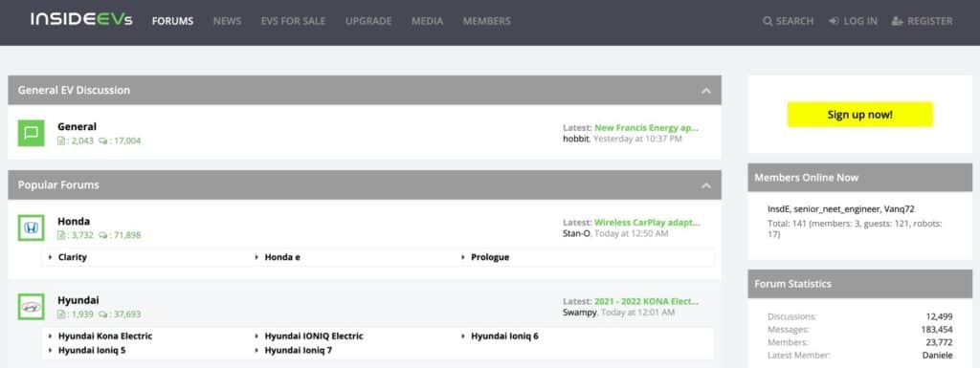Open latest thread New Francis Energy ap...
This screenshot has width=980, height=368.
point(646,128)
